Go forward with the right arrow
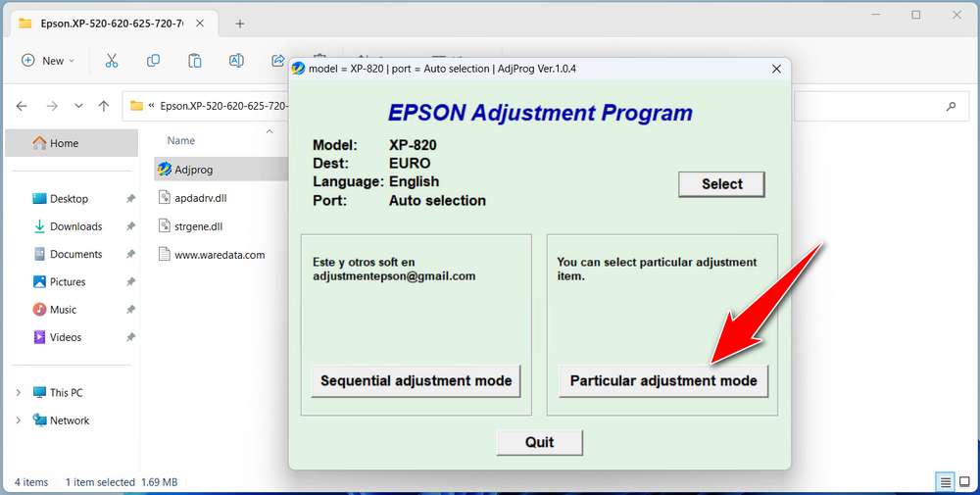This screenshot has width=980, height=495. tap(52, 106)
